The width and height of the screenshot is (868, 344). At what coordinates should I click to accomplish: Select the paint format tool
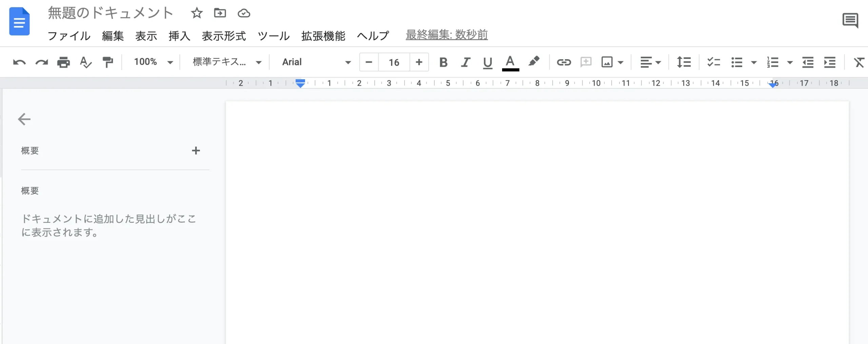point(108,62)
